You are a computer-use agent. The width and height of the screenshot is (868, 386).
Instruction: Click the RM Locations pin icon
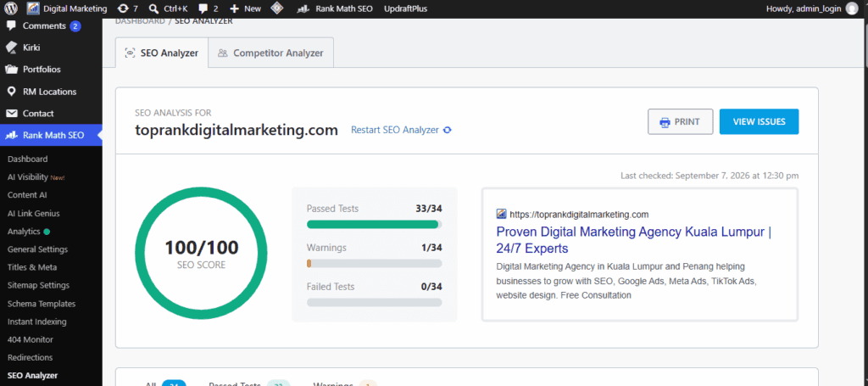11,92
